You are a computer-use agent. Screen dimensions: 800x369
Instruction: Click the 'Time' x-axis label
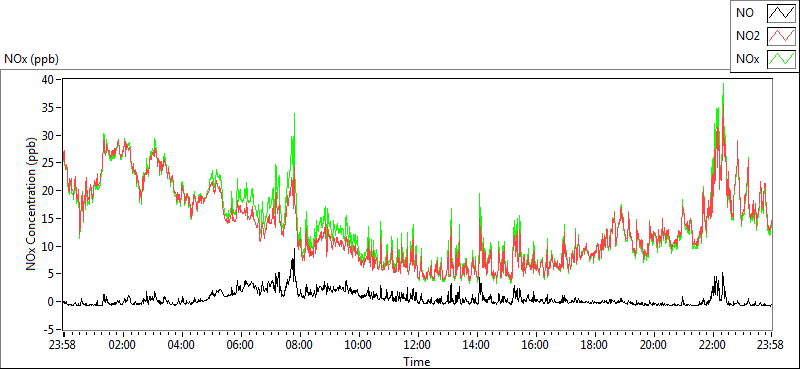[416, 362]
